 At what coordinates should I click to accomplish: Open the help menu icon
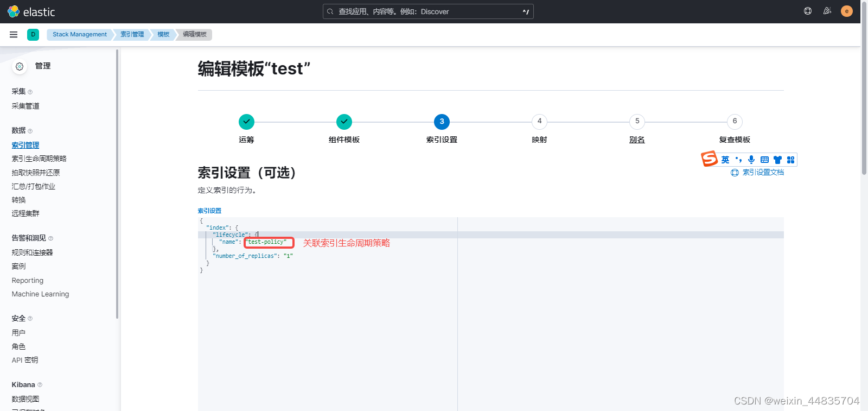click(808, 11)
